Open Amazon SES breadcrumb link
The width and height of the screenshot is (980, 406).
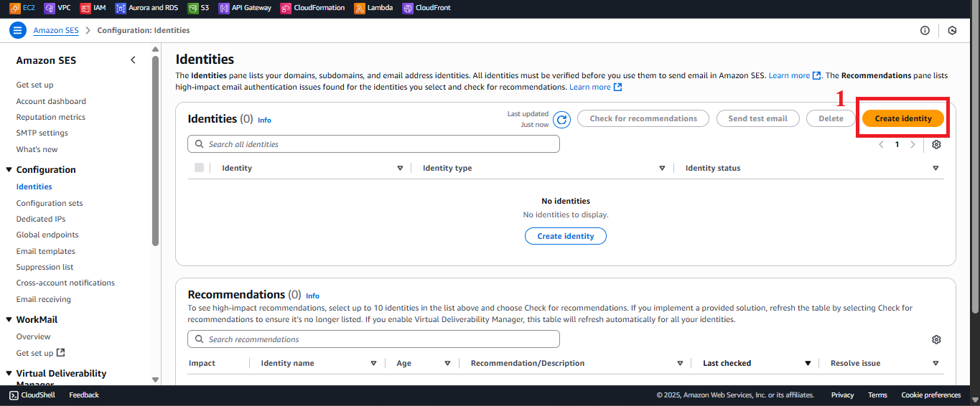(x=56, y=31)
